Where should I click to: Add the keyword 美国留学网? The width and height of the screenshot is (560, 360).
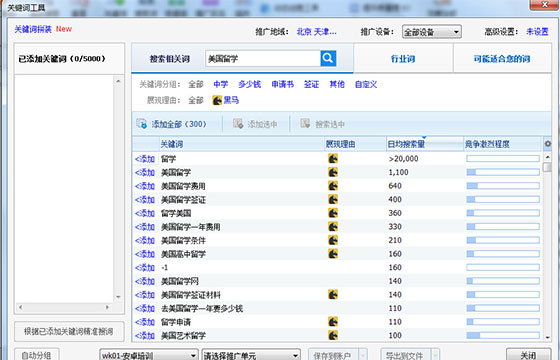(x=145, y=281)
